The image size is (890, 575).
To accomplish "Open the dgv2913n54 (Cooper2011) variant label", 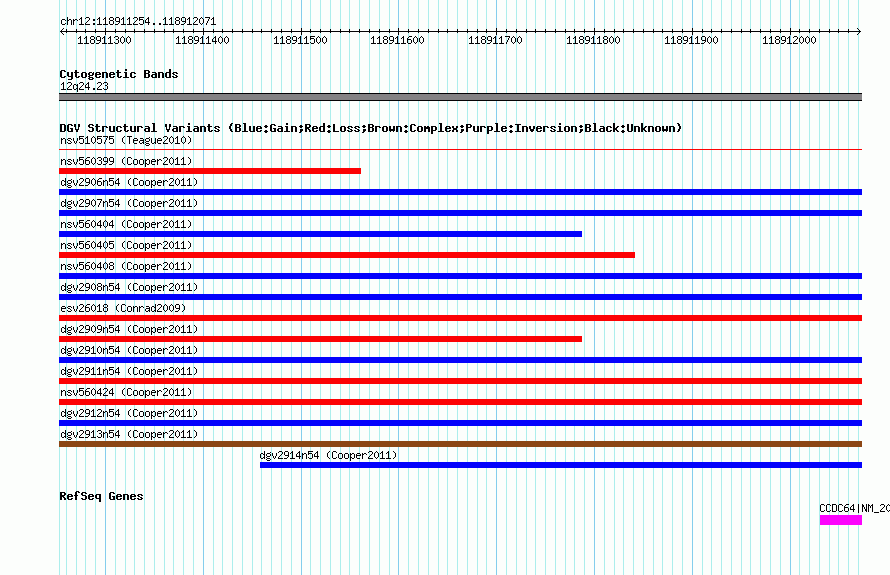I will [129, 434].
